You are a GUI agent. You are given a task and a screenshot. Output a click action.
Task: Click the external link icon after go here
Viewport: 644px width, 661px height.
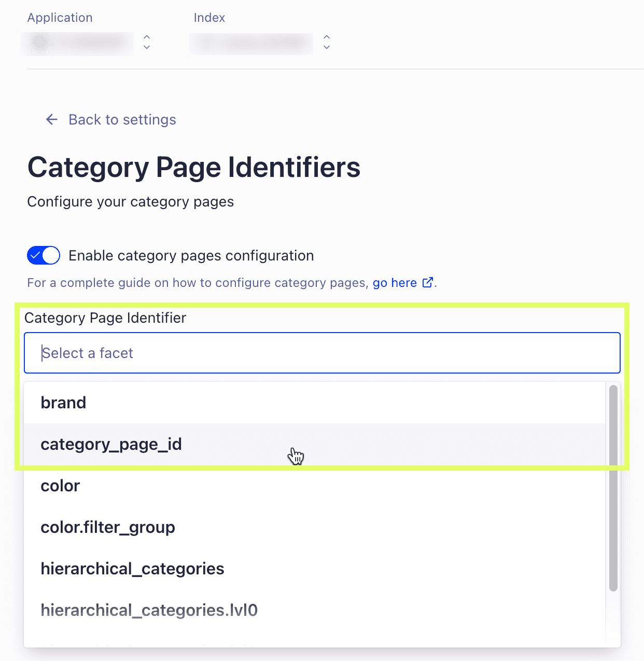point(428,282)
